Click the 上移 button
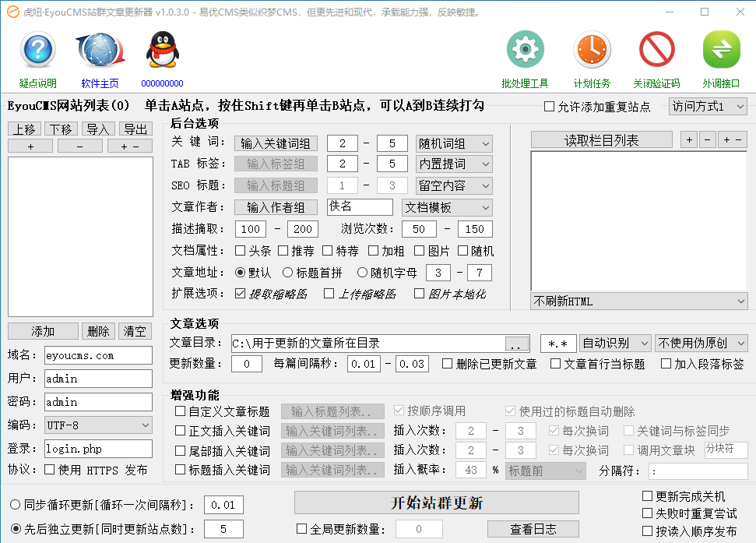Viewport: 756px width, 543px height. pyautogui.click(x=25, y=129)
